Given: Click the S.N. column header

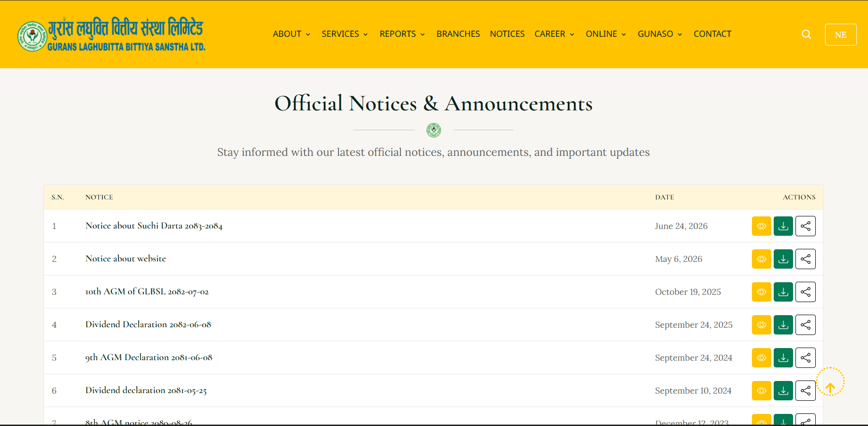Looking at the screenshot, I should (x=58, y=197).
